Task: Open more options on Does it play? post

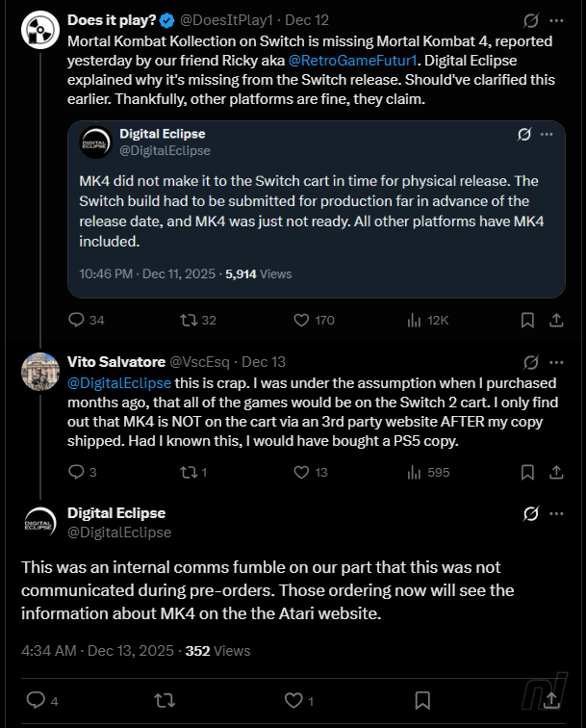Action: [558, 20]
